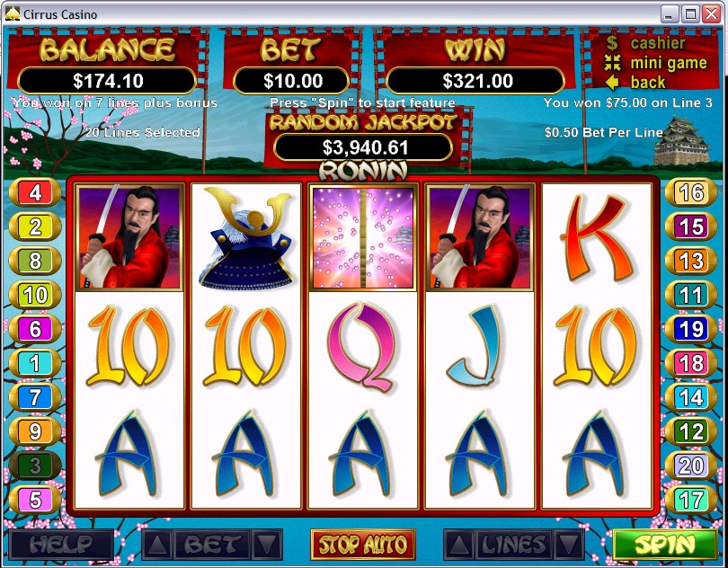Select the blue payline 19 marker
Image resolution: width=728 pixels, height=568 pixels.
pos(691,329)
